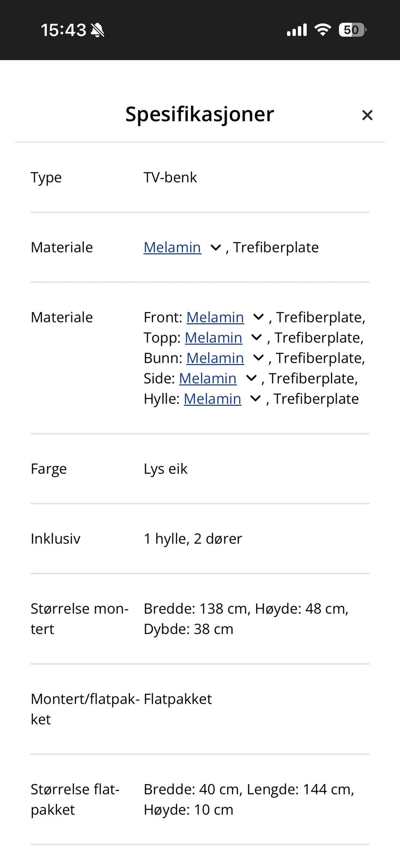This screenshot has height=868, width=400.
Task: Tap the cellular signal strength icon
Action: coord(296,29)
